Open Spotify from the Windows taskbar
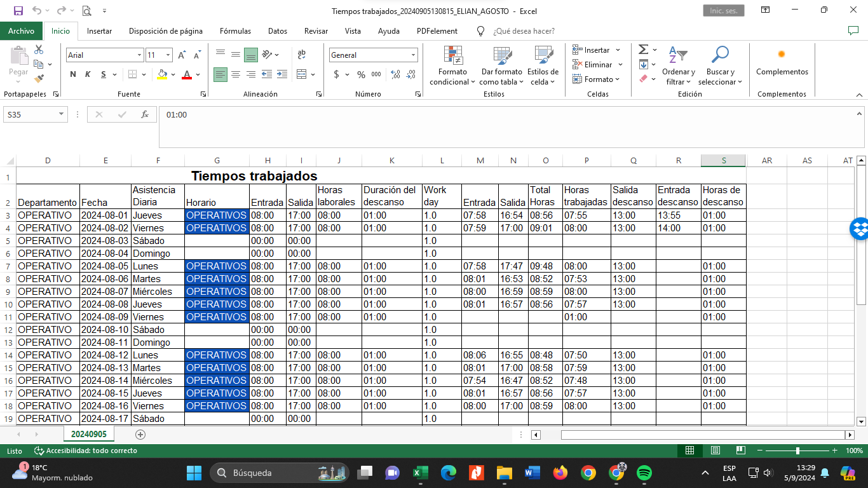Screen dimensions: 868x488 point(644,473)
